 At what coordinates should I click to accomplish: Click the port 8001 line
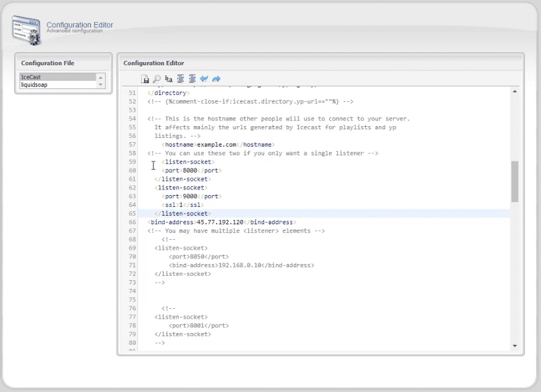point(199,326)
